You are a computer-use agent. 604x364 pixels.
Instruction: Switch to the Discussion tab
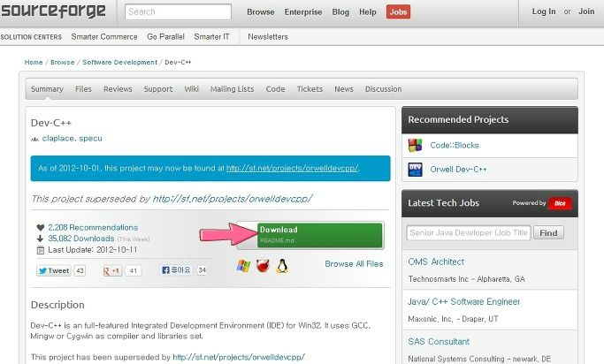click(383, 89)
